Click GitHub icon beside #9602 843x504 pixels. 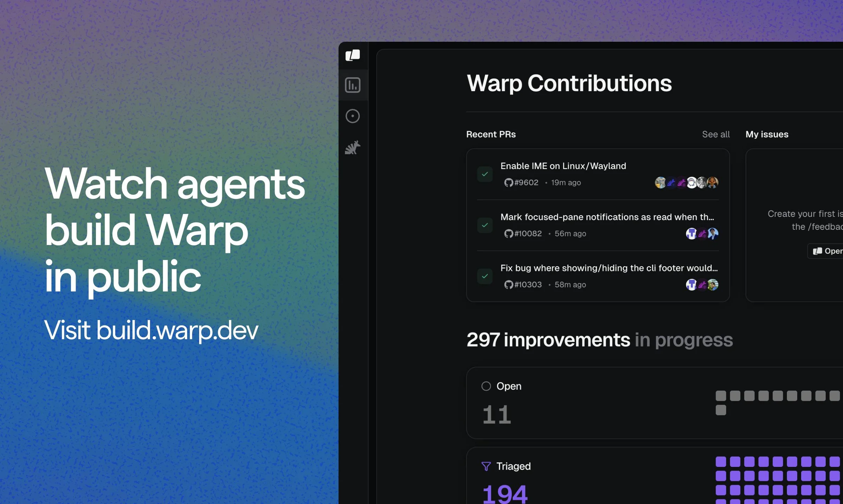tap(508, 183)
